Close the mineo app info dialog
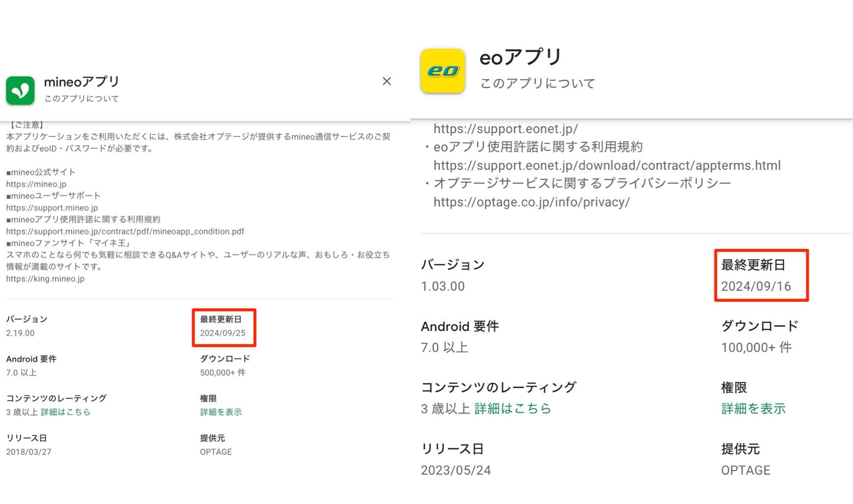 (387, 81)
